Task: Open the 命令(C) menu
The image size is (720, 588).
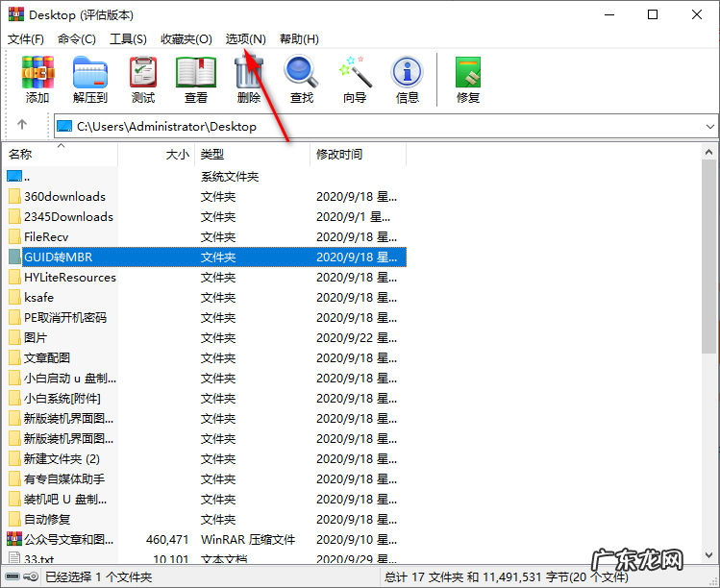Action: click(77, 39)
